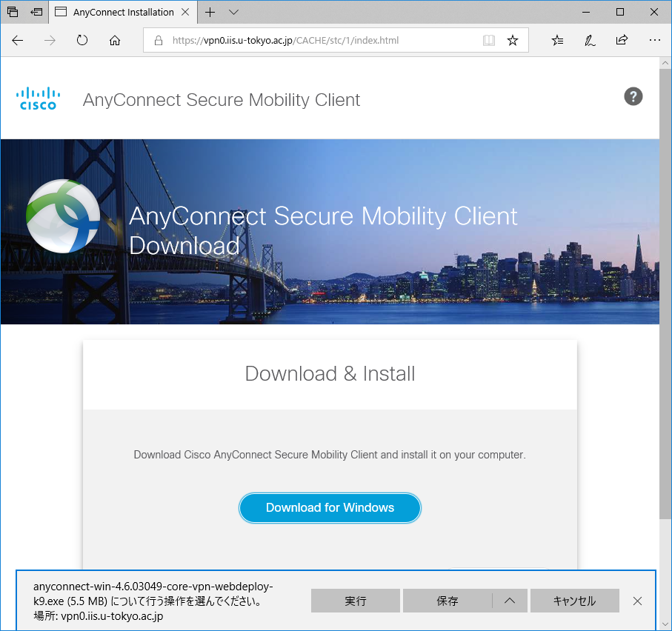Click the download file name text
This screenshot has height=631, width=672.
(x=153, y=593)
